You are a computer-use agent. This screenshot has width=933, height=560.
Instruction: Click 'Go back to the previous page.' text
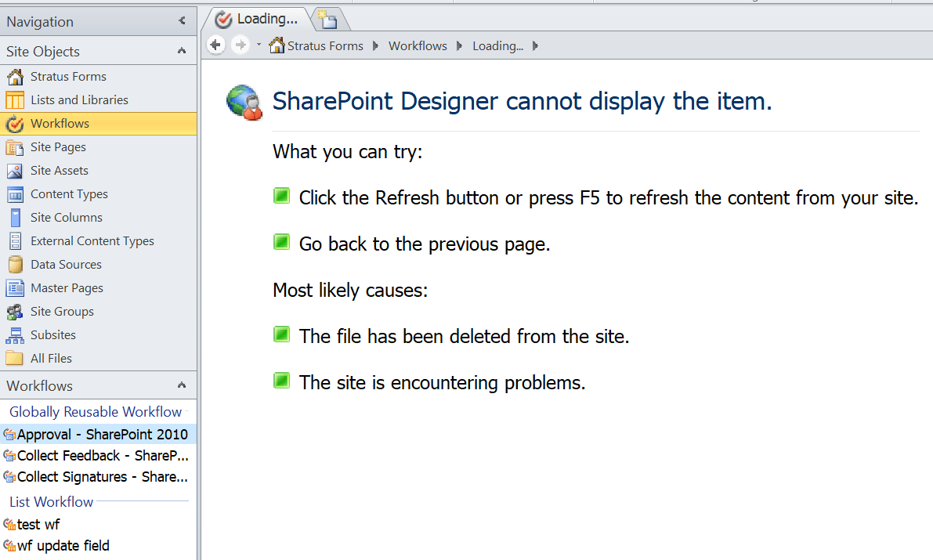tap(425, 244)
